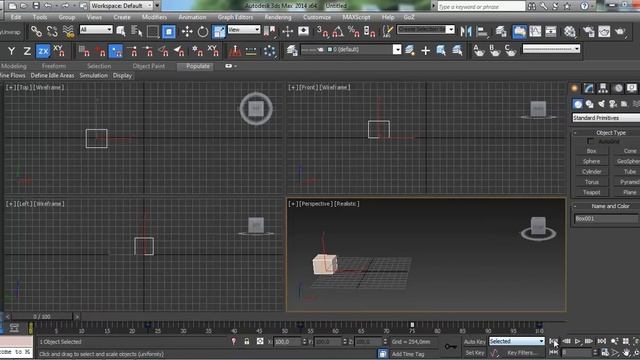
Task: Toggle the 3D Snaps button
Action: pos(323,31)
